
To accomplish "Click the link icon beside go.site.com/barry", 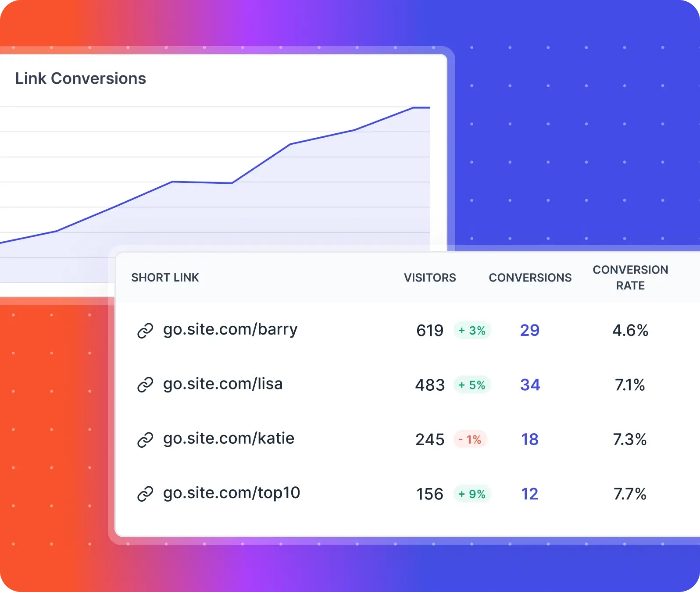I will pyautogui.click(x=145, y=331).
